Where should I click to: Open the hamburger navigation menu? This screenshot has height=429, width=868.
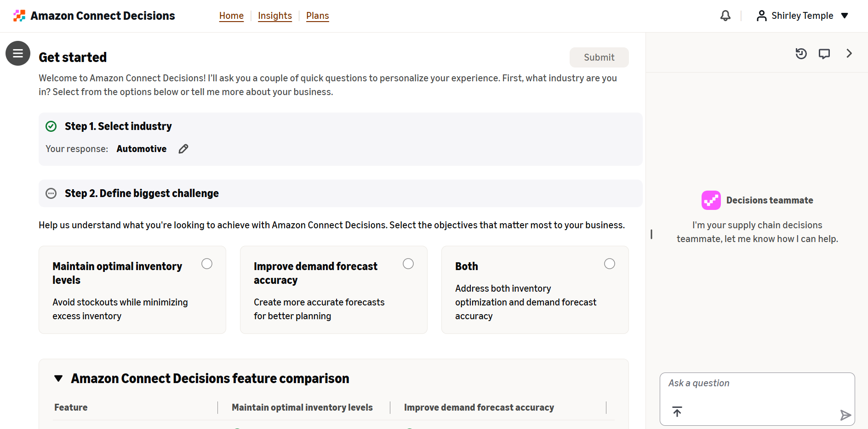point(18,53)
